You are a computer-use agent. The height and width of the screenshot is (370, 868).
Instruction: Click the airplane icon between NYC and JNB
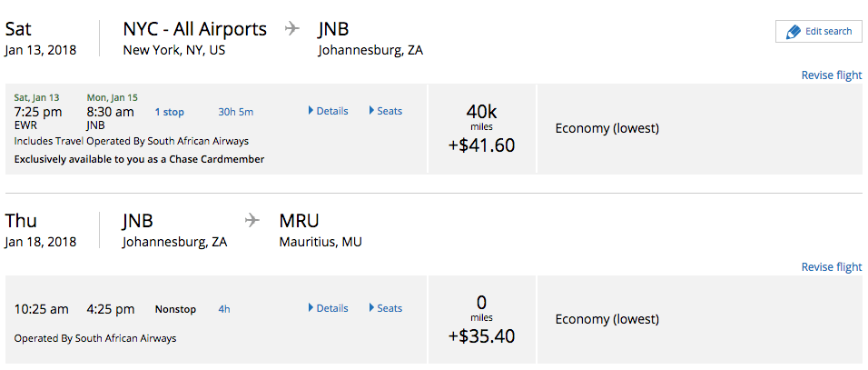[291, 29]
